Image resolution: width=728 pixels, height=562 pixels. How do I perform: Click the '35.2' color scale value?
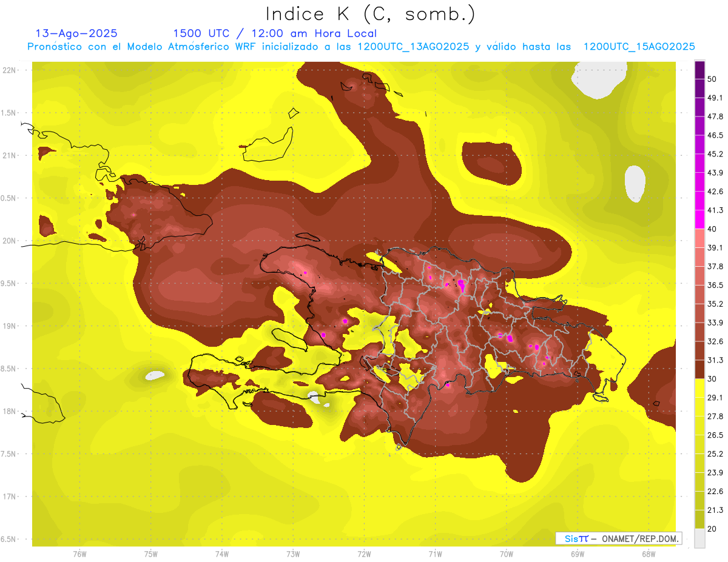tap(715, 304)
